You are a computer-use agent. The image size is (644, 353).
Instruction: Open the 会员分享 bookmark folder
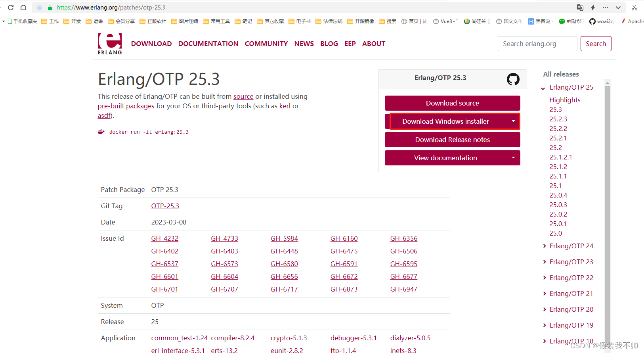121,21
